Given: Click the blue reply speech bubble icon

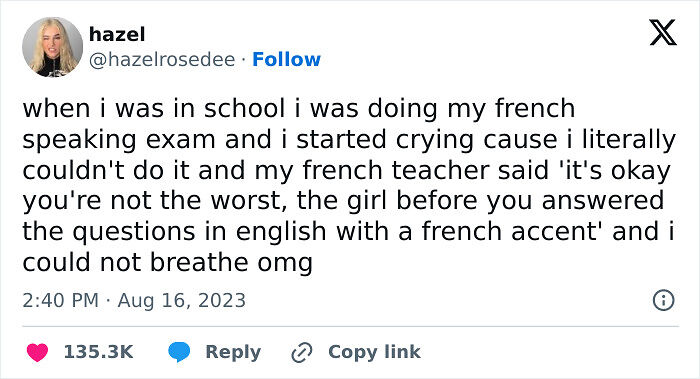Looking at the screenshot, I should [179, 352].
